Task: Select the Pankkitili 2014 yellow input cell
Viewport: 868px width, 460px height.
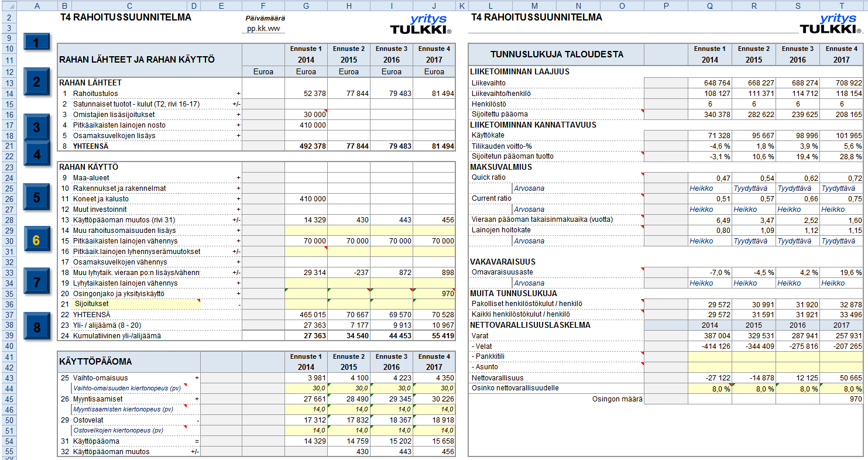Action: click(710, 356)
